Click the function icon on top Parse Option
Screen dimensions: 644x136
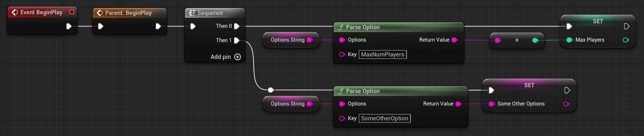[x=341, y=27]
